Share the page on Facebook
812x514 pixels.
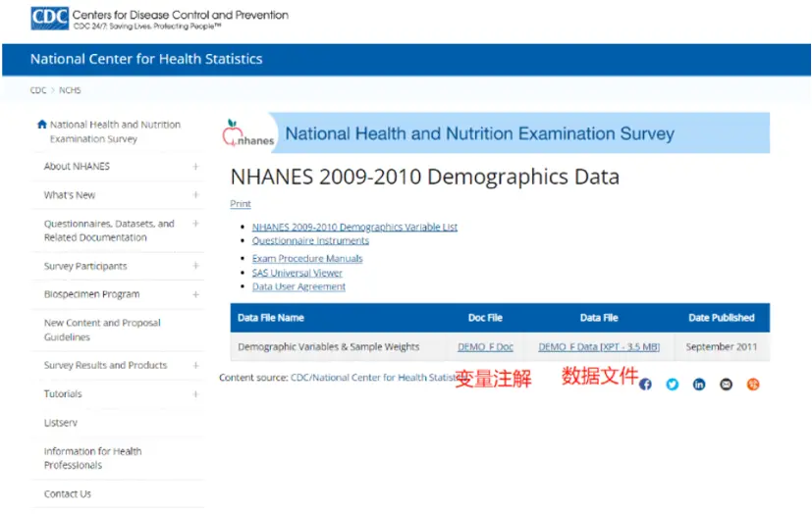coord(645,385)
